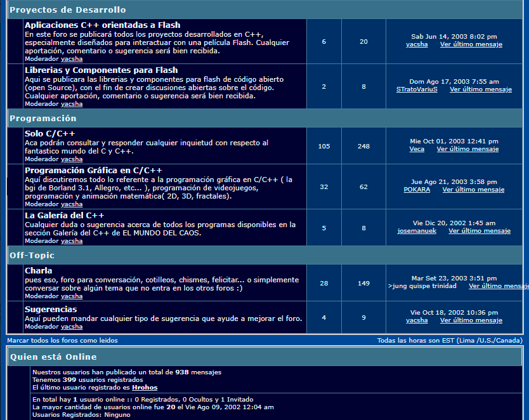Open josemanuek's profile link
The image size is (529, 420).
[417, 231]
